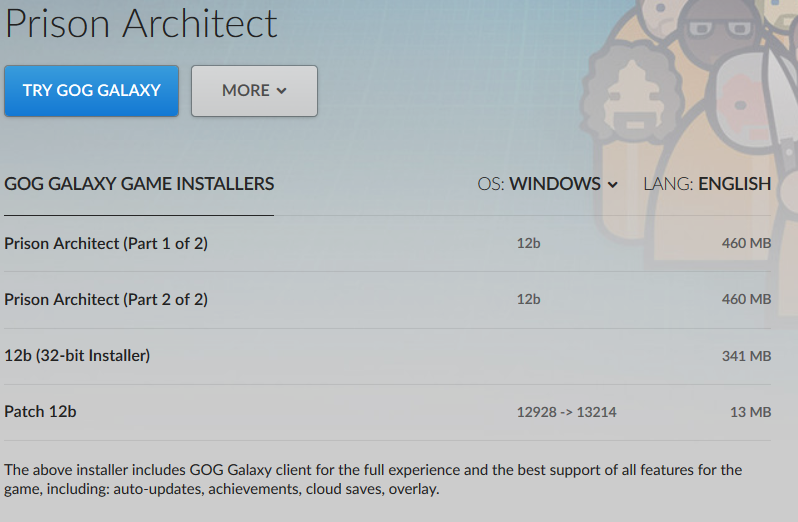
Task: Click the 460 MB size of Part 2
Action: 746,300
